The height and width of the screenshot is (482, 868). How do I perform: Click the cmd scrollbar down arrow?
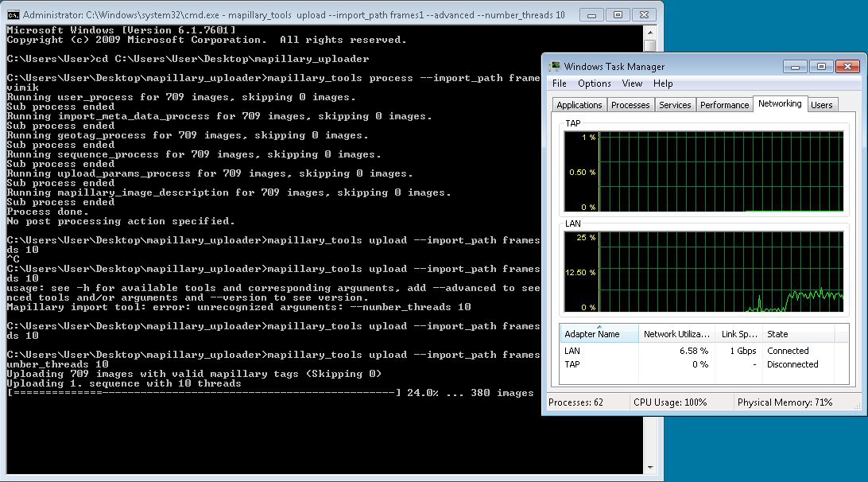point(650,467)
